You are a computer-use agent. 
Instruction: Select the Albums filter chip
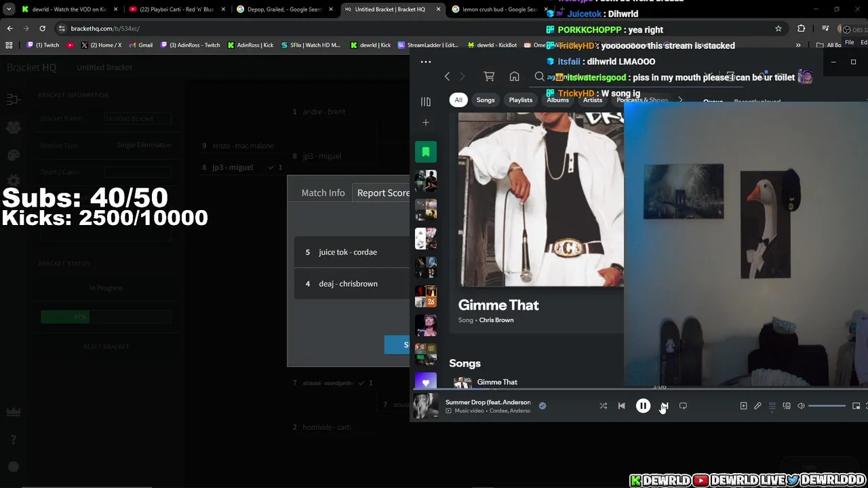pos(558,100)
